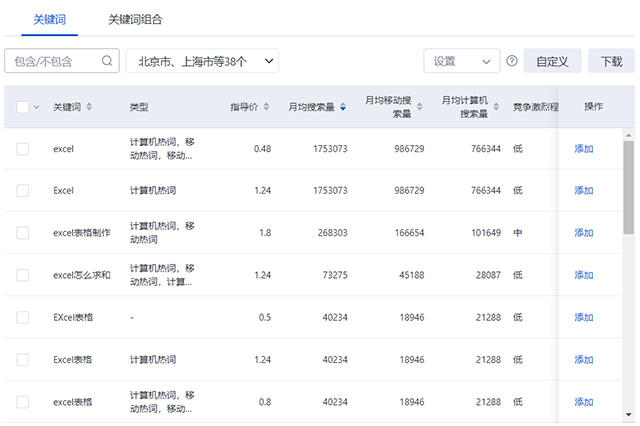The image size is (640, 426).
Task: Click the 自定义 button
Action: (x=552, y=61)
